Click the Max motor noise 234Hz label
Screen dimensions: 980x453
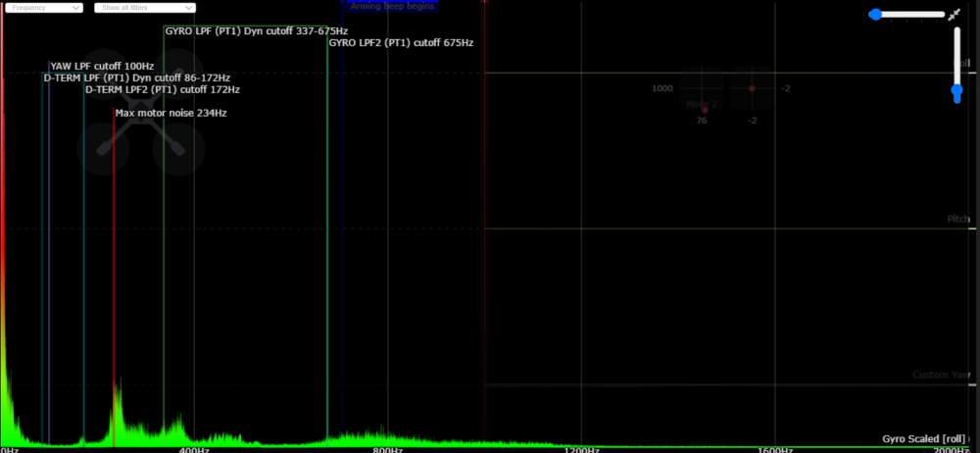tap(171, 113)
